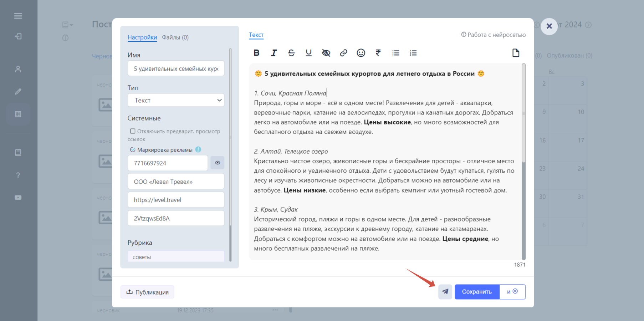Select the Текст tab above editor

pyautogui.click(x=256, y=35)
